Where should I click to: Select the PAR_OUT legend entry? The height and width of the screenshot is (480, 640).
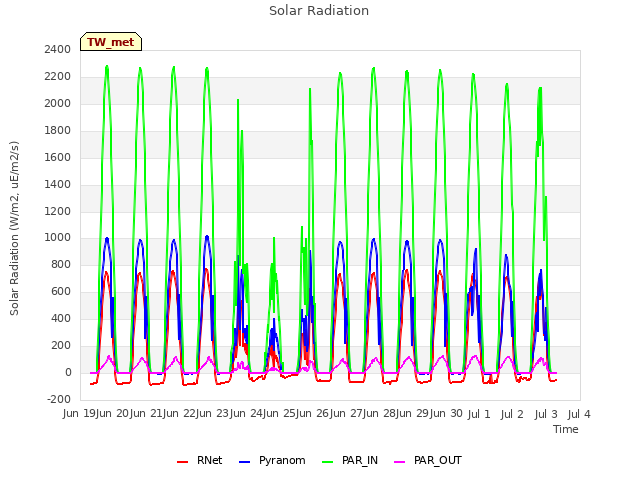click(428, 460)
